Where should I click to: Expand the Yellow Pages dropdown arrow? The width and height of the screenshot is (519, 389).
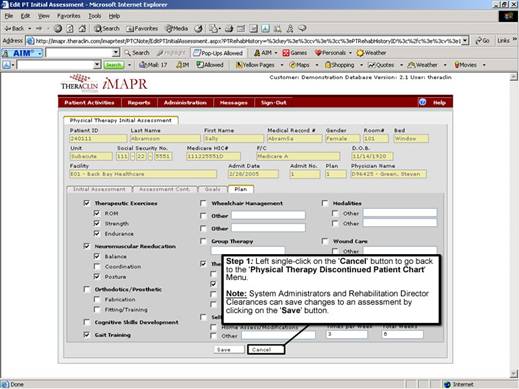pyautogui.click(x=282, y=65)
